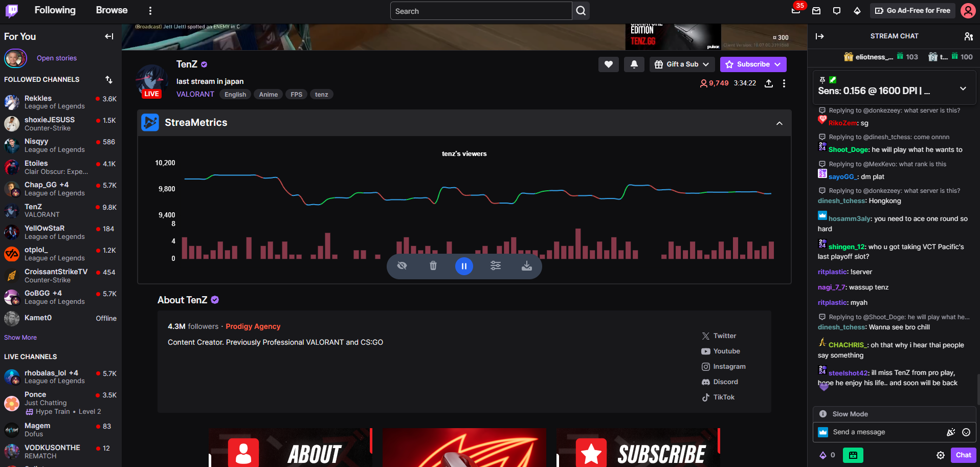Viewport: 980px width, 467px height.
Task: Open the stream options three-dot menu
Action: coord(784,83)
